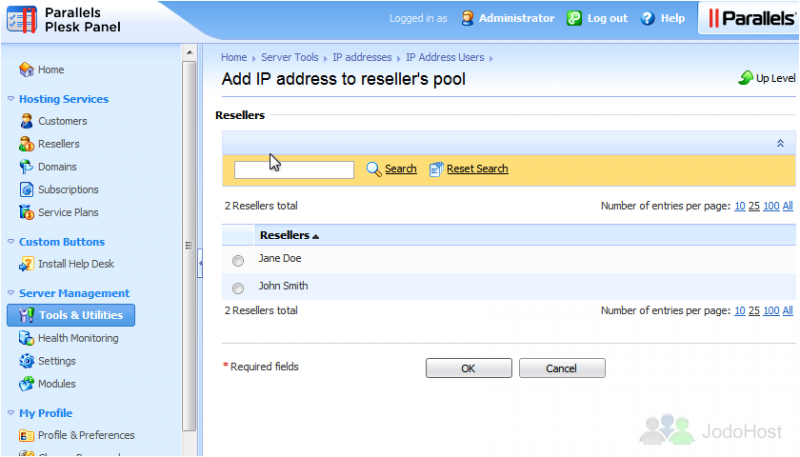Click the Customers person icon

[27, 121]
